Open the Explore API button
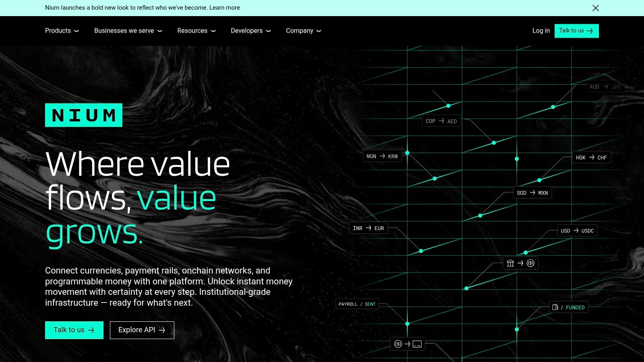644x362 pixels. (142, 330)
